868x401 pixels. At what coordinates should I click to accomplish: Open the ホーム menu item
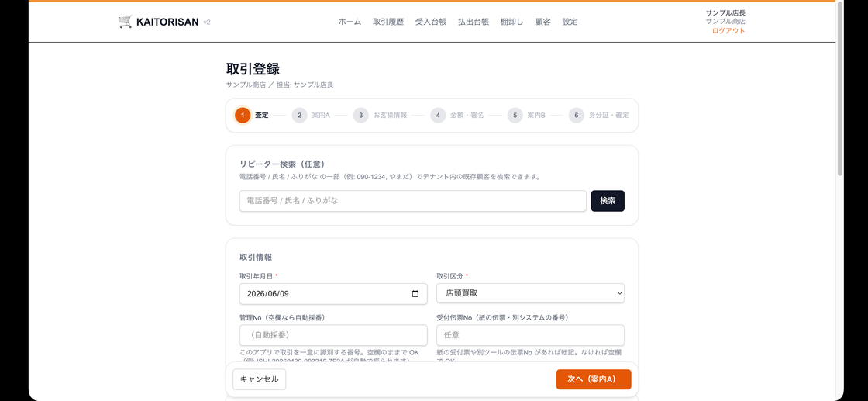tap(350, 22)
